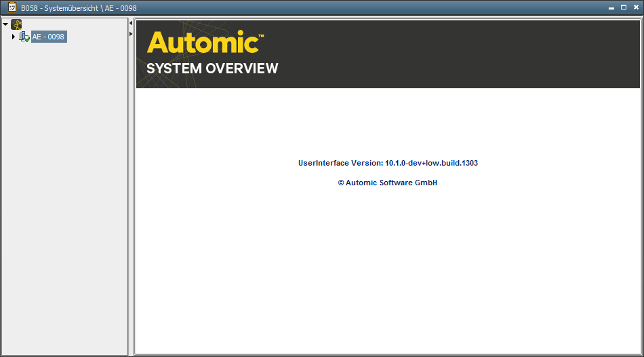
Task: Click the Systemübersicht window icon in the title bar
Action: 12,7
